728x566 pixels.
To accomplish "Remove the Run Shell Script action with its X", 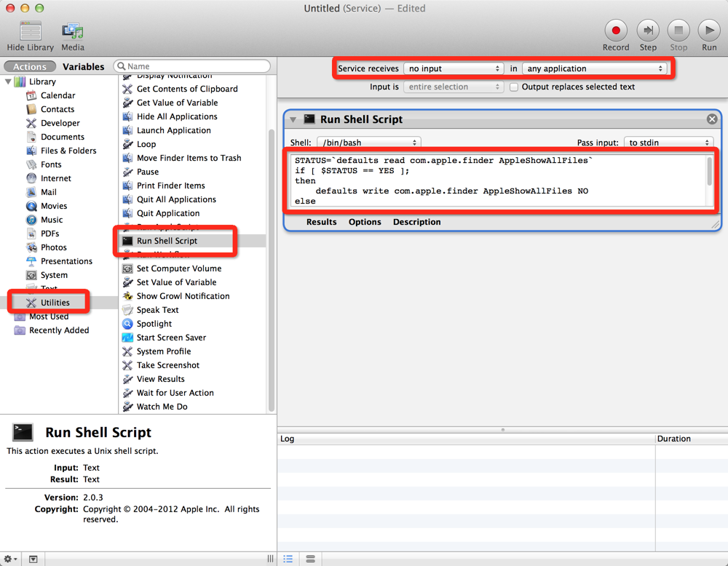I will click(x=712, y=119).
